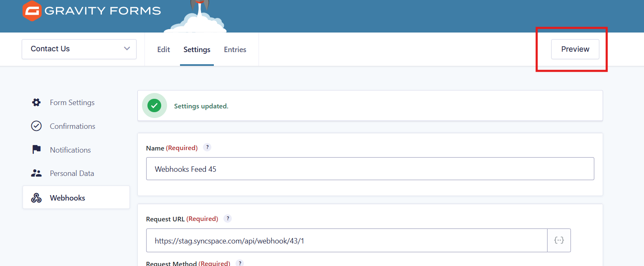
Task: Click the checkmark circle icon for Confirmations
Action: pos(36,126)
